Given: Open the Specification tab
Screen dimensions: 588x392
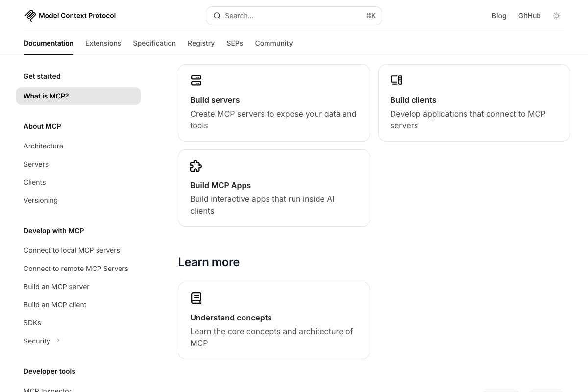Looking at the screenshot, I should click(154, 43).
